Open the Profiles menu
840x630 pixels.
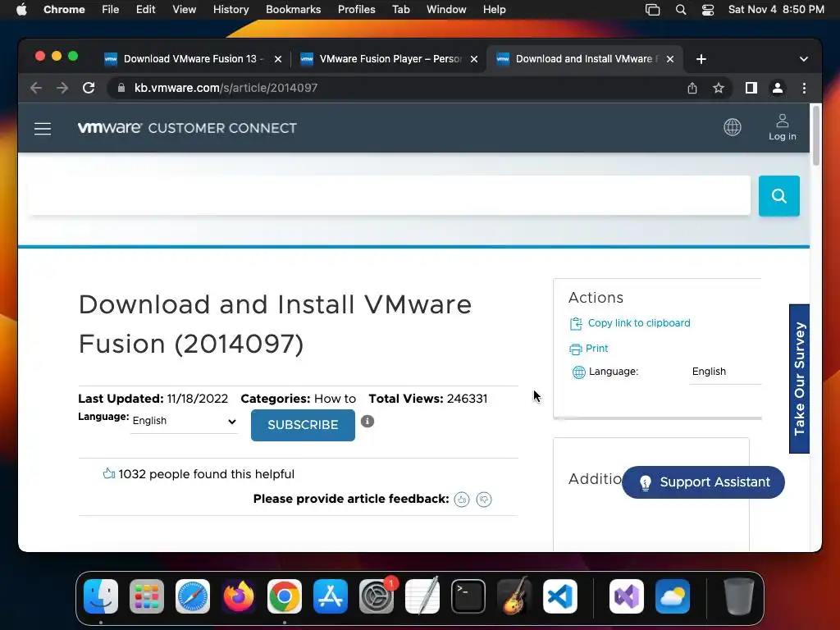pos(356,10)
